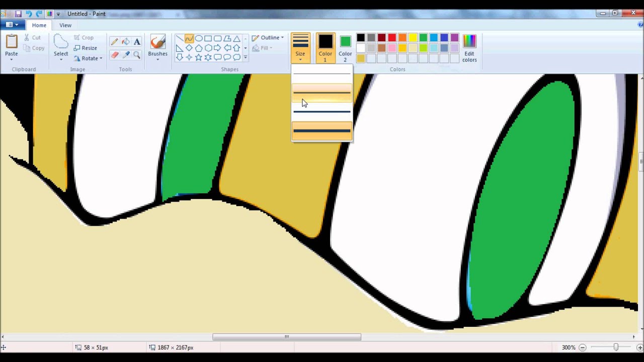Image resolution: width=644 pixels, height=362 pixels.
Task: Choose the Four-point star shape
Action: click(189, 57)
